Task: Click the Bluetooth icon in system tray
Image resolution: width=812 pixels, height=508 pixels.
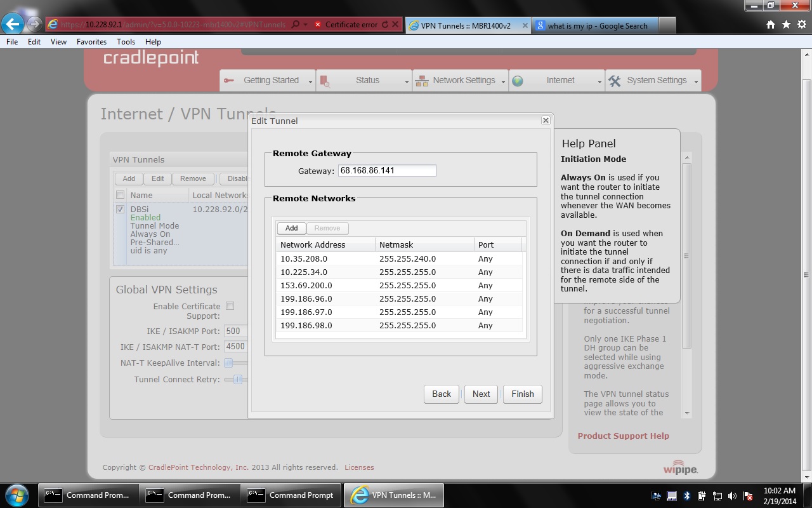Action: [687, 496]
